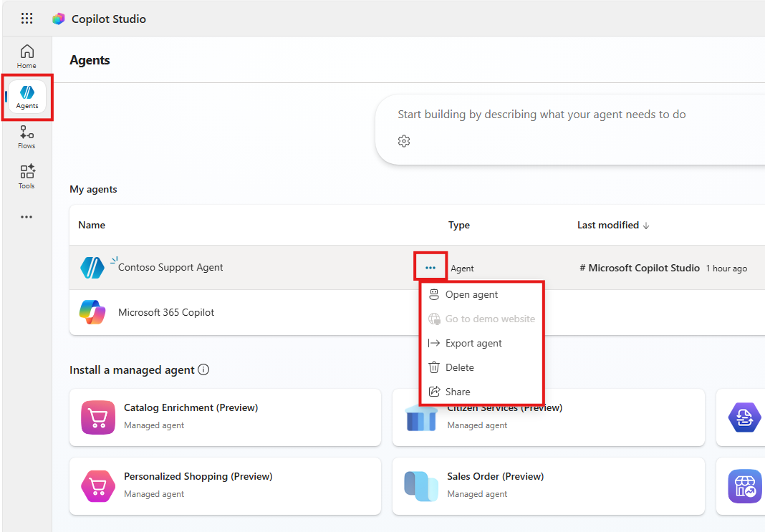This screenshot has width=765, height=532.
Task: Sort by the Name column header
Action: coord(92,226)
